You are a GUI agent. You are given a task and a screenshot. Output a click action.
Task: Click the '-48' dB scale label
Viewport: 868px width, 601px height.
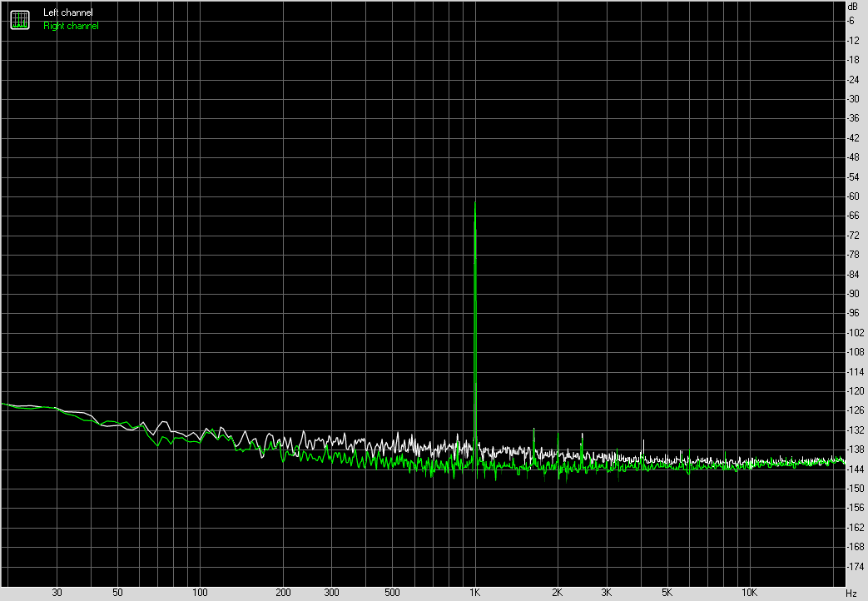[854, 157]
